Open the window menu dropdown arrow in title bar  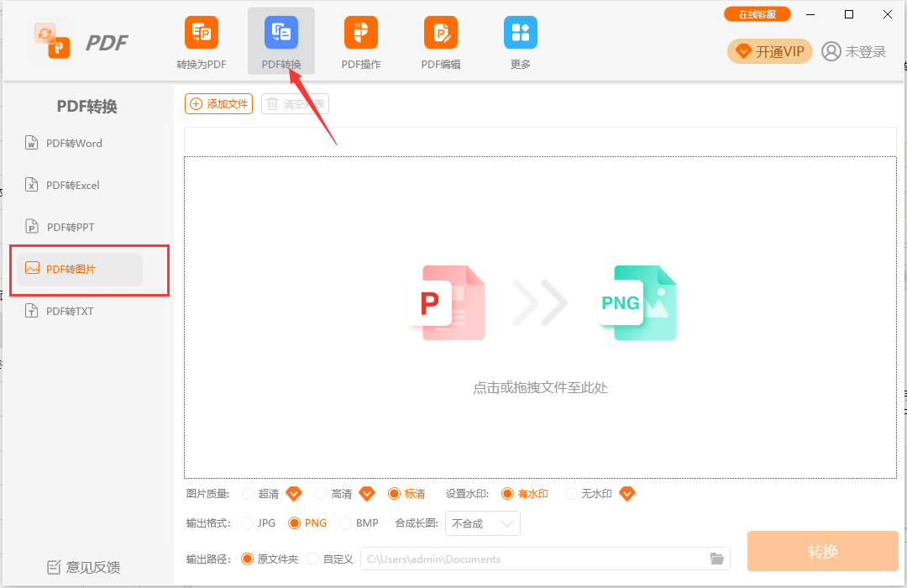810,14
